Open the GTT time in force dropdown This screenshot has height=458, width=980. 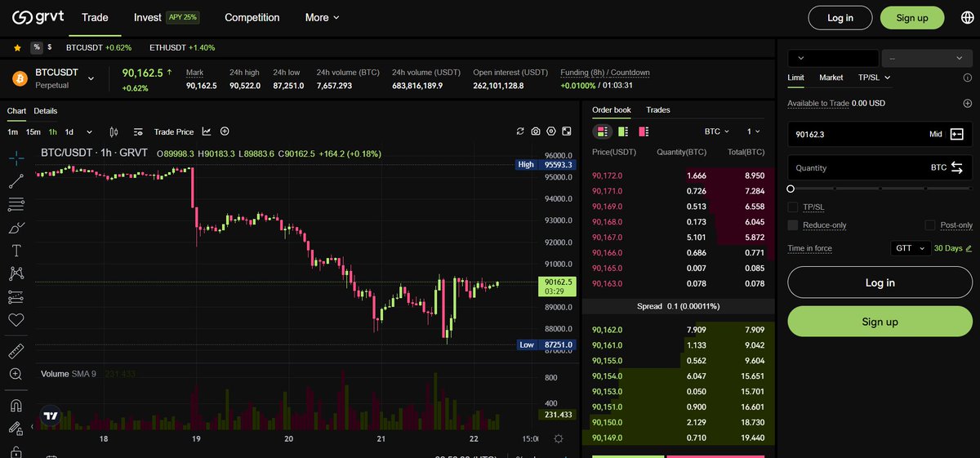coord(909,248)
